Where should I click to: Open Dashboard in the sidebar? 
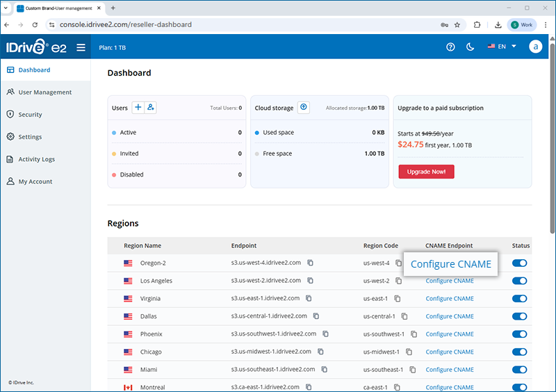tap(45, 70)
